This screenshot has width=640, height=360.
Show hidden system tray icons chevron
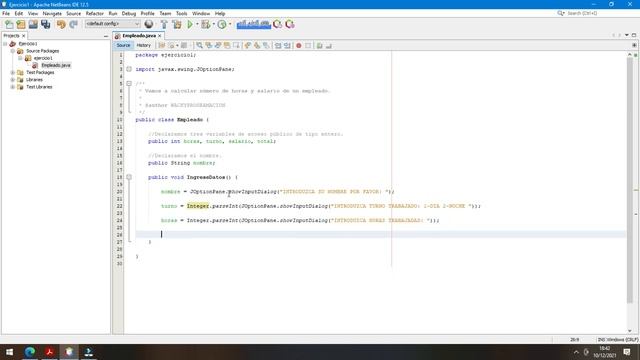pos(576,352)
